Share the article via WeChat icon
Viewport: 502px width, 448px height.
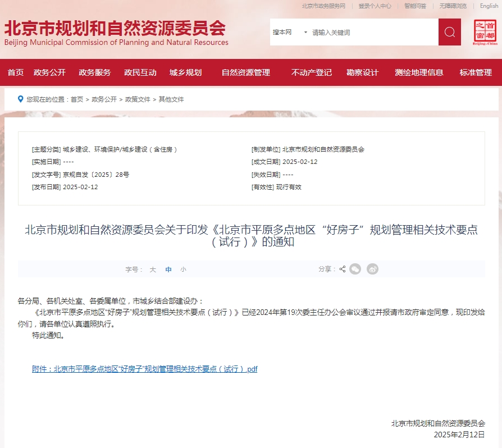[355, 269]
